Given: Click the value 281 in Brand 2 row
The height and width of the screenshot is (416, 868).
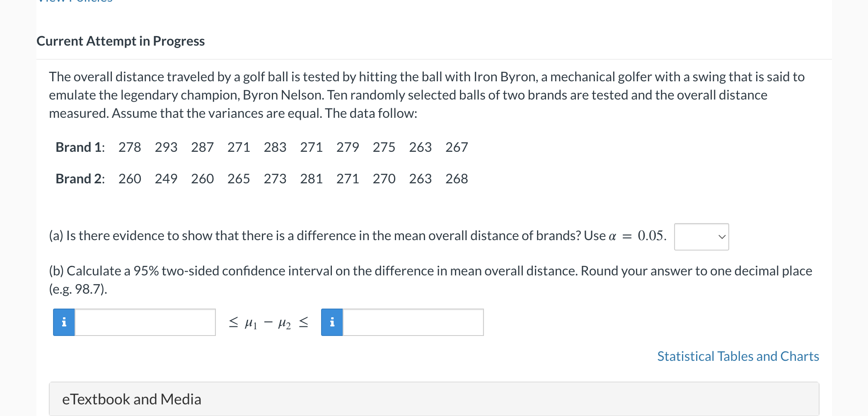Looking at the screenshot, I should 311,179.
